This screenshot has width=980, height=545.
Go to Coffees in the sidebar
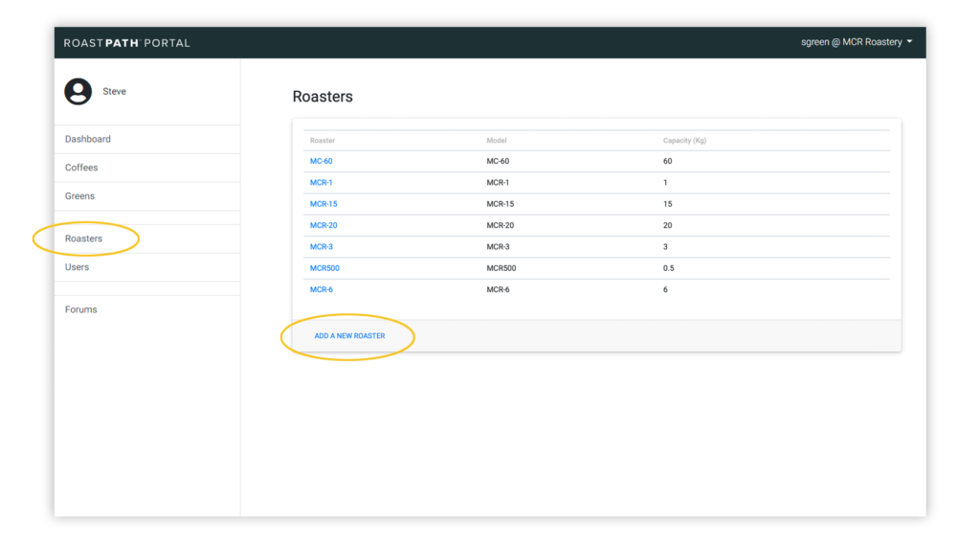[81, 168]
